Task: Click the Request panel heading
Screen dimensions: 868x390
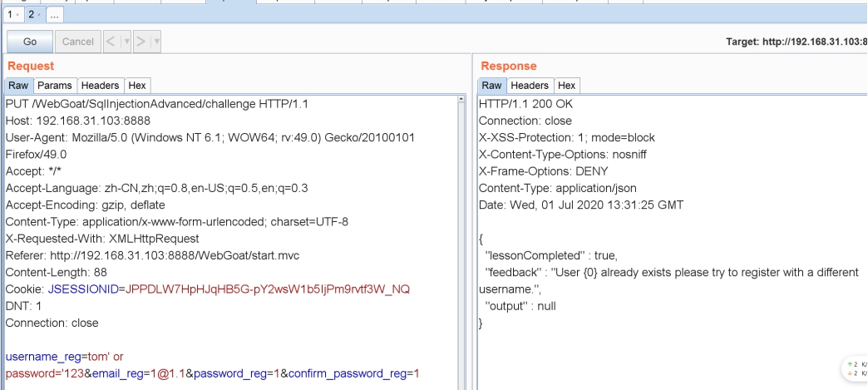Action: (31, 66)
